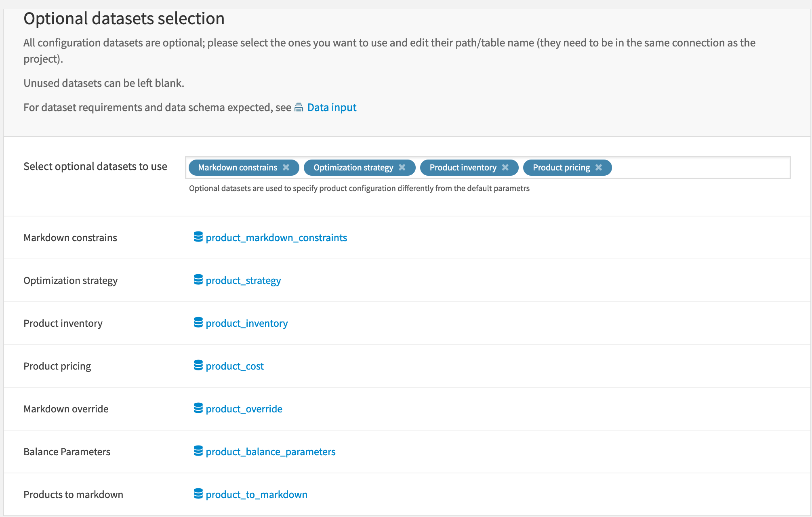This screenshot has height=517, width=812.
Task: Click the database icon beside product_balance_parameters
Action: [198, 452]
